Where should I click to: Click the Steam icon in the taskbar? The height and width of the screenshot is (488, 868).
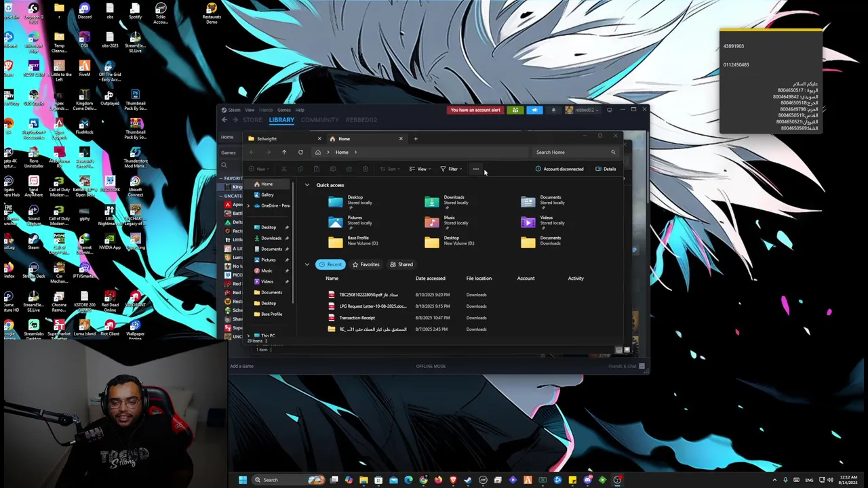click(x=468, y=480)
